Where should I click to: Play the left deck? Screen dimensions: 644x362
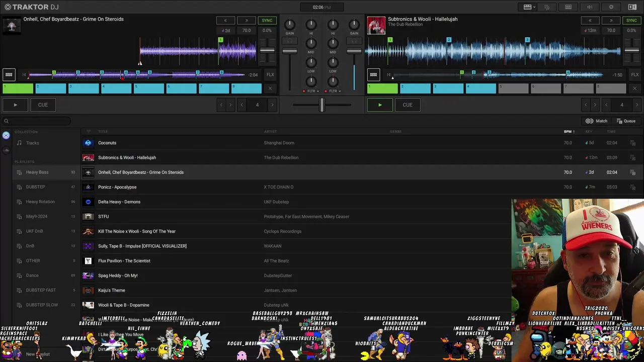[x=16, y=105]
